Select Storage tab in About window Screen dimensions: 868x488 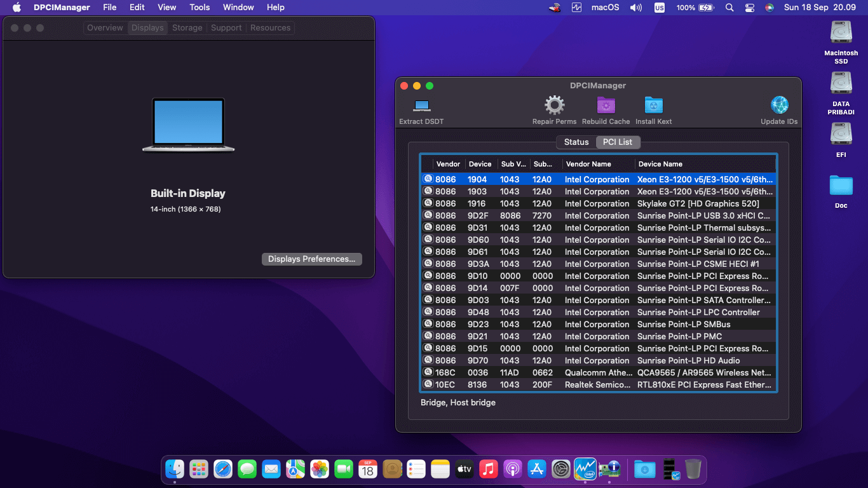(x=187, y=28)
